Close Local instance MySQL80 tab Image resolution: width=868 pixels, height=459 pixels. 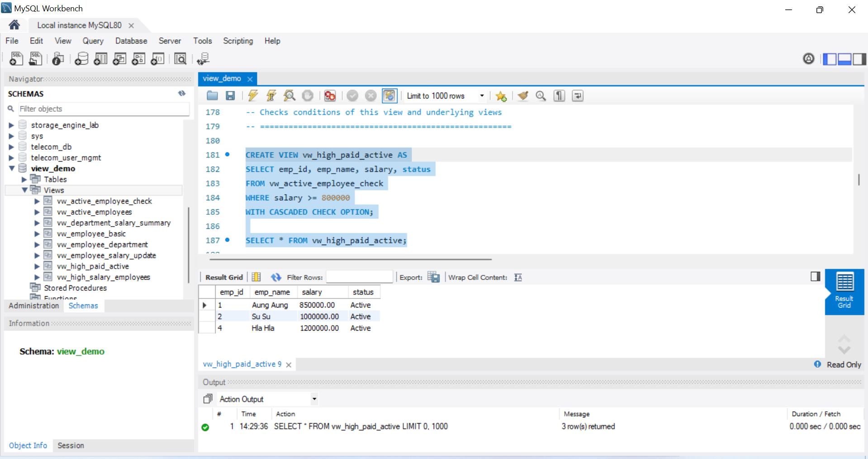tap(131, 25)
